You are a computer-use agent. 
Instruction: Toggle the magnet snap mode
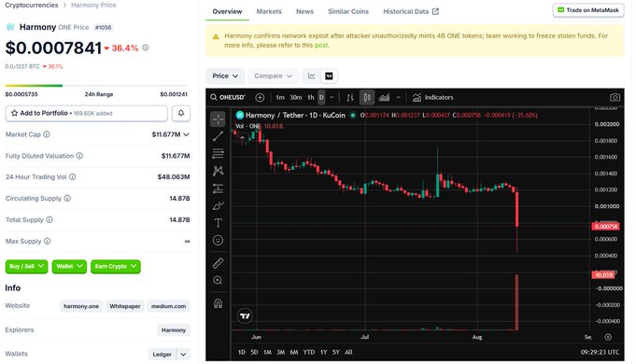click(218, 303)
